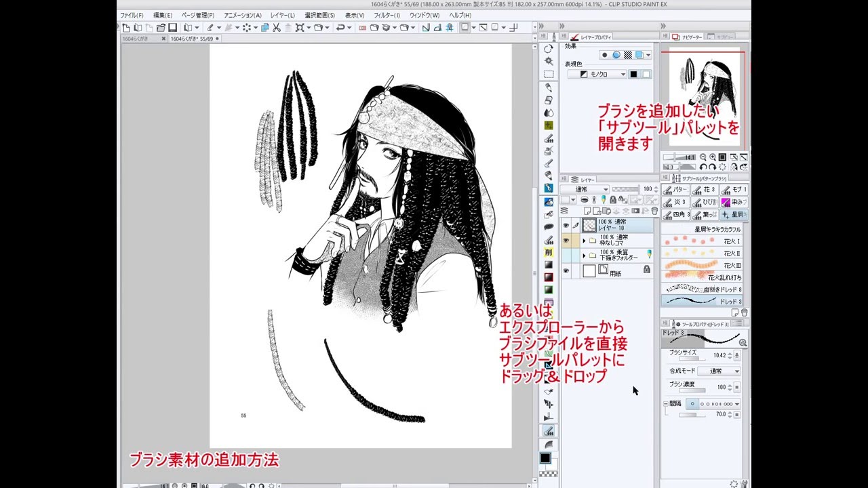Click the black main color swatch
This screenshot has height=488, width=868.
click(545, 458)
